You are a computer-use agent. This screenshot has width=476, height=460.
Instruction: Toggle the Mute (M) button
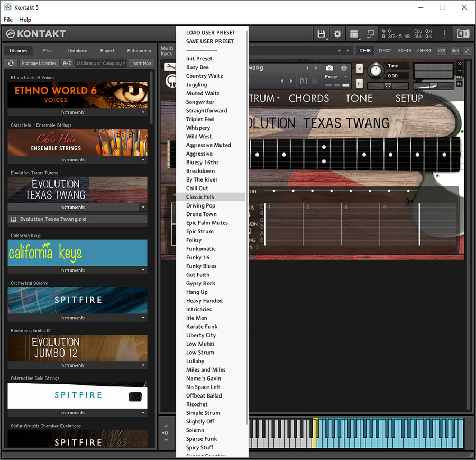point(360,84)
